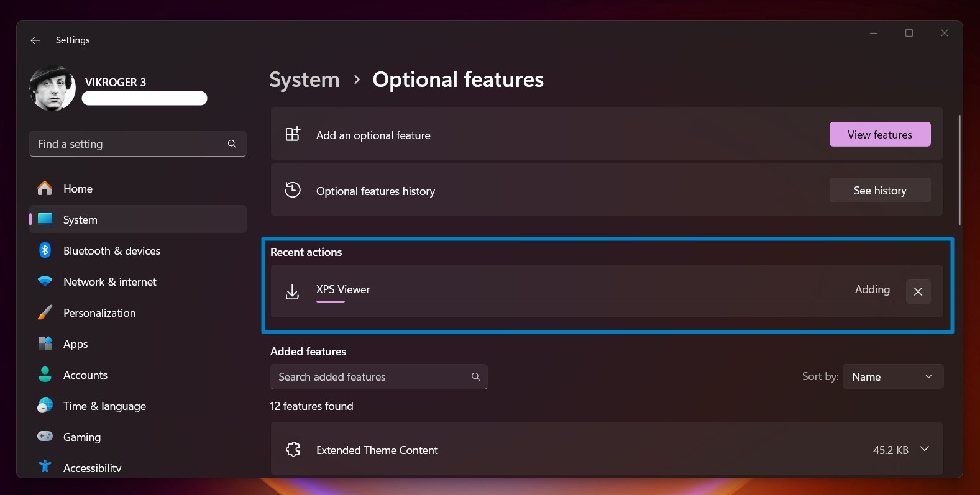Open Gaming settings
This screenshot has height=495, width=980.
click(x=138, y=437)
